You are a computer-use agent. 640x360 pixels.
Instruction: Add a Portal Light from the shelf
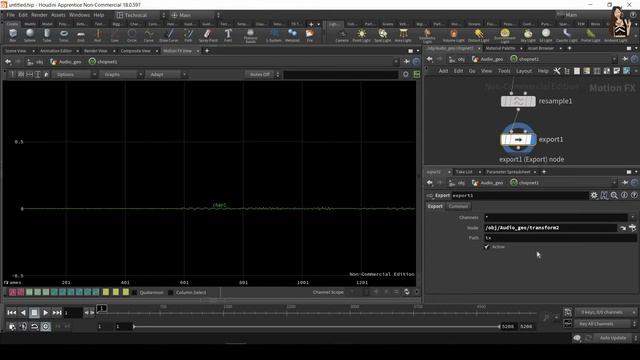click(x=591, y=35)
